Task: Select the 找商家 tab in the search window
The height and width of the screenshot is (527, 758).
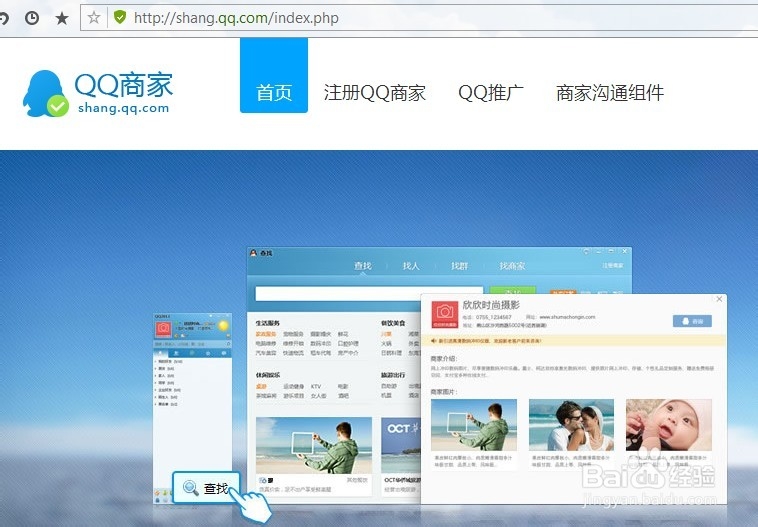Action: [x=512, y=265]
